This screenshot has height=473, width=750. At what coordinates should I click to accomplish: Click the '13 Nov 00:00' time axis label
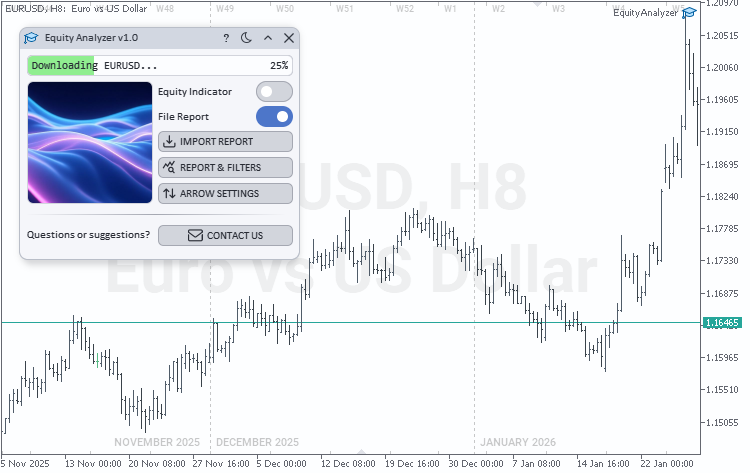point(93,463)
